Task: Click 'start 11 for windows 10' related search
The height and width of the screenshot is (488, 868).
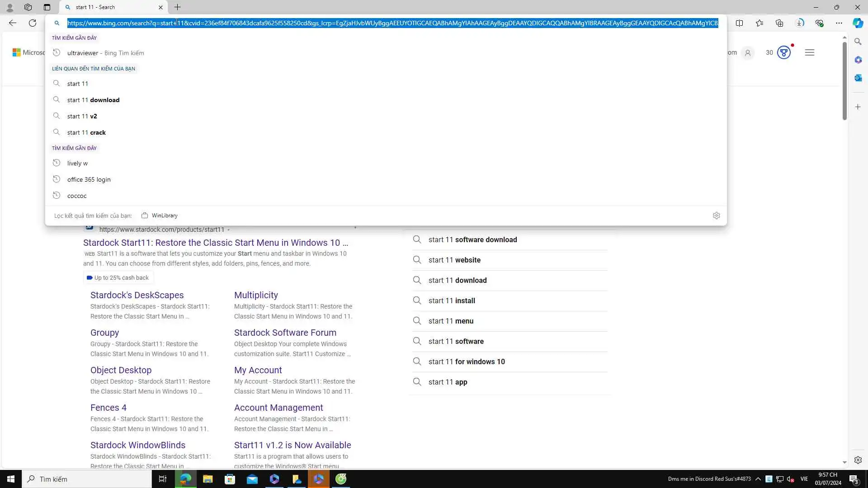Action: click(467, 361)
